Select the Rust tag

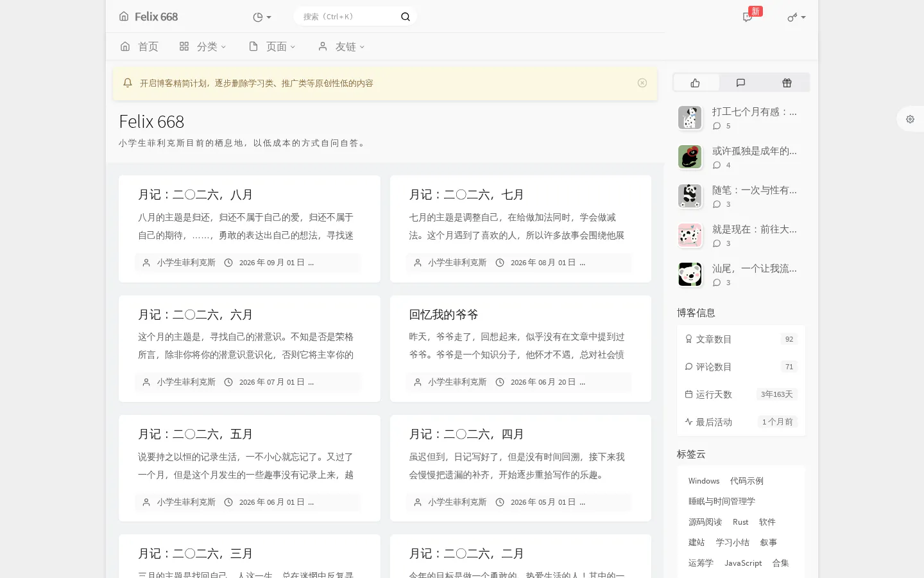(740, 522)
